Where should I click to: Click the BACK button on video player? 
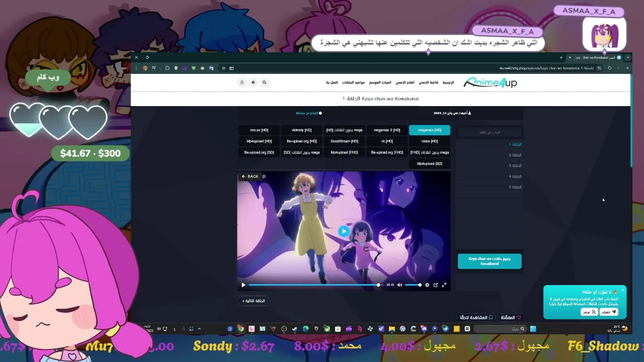(250, 176)
